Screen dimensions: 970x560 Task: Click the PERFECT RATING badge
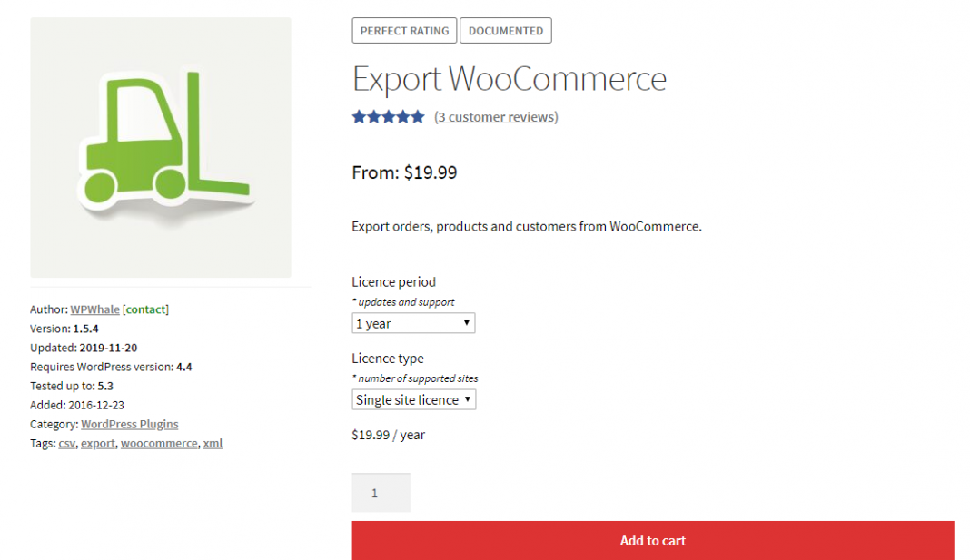point(403,30)
